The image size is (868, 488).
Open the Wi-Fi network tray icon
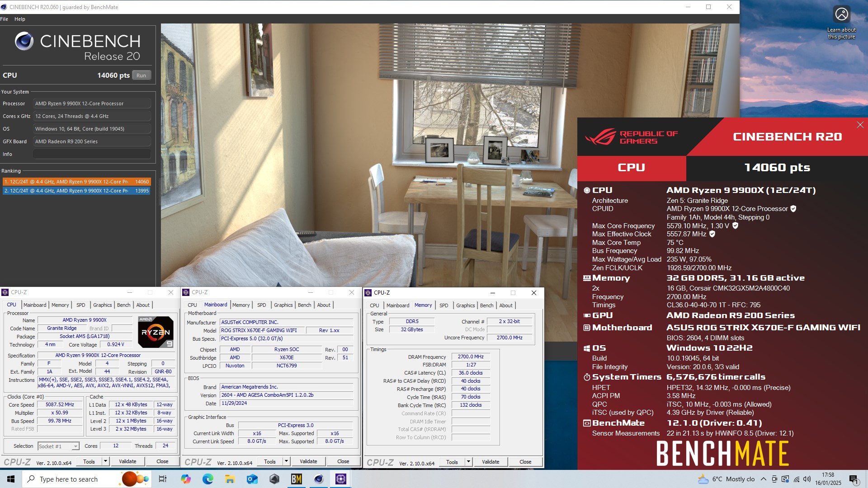[x=797, y=479]
